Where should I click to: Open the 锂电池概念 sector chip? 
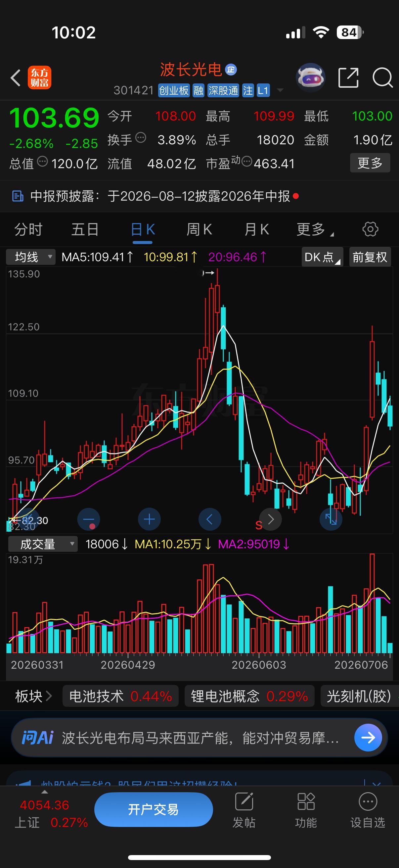click(249, 696)
